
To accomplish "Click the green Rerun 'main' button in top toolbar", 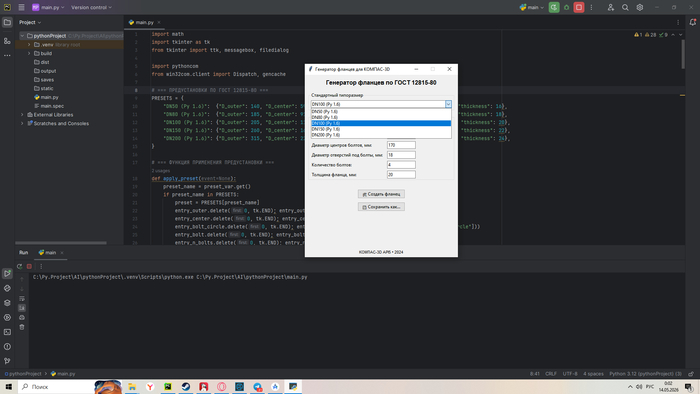I will [x=554, y=8].
